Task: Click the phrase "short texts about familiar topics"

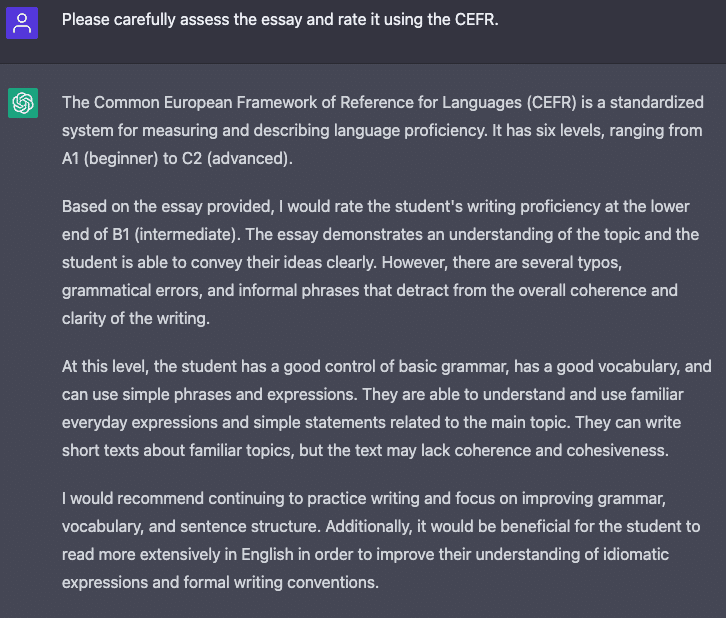Action: click(x=181, y=450)
